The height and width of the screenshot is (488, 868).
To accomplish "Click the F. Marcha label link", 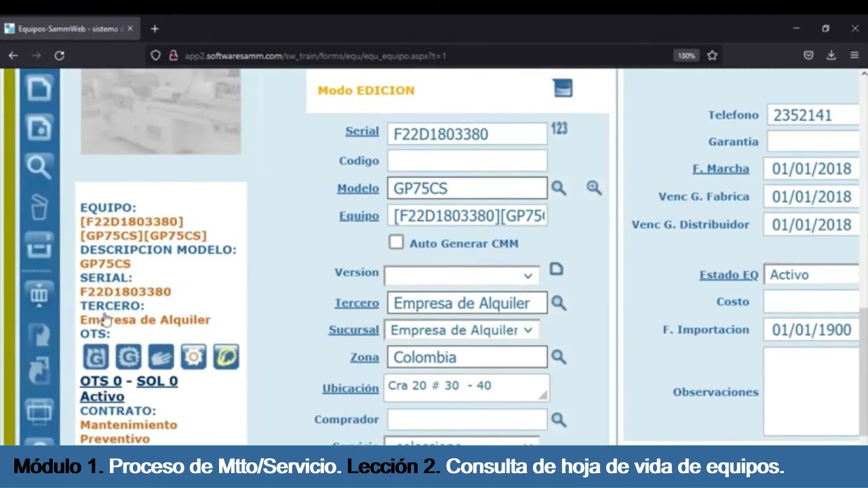I will [x=721, y=169].
